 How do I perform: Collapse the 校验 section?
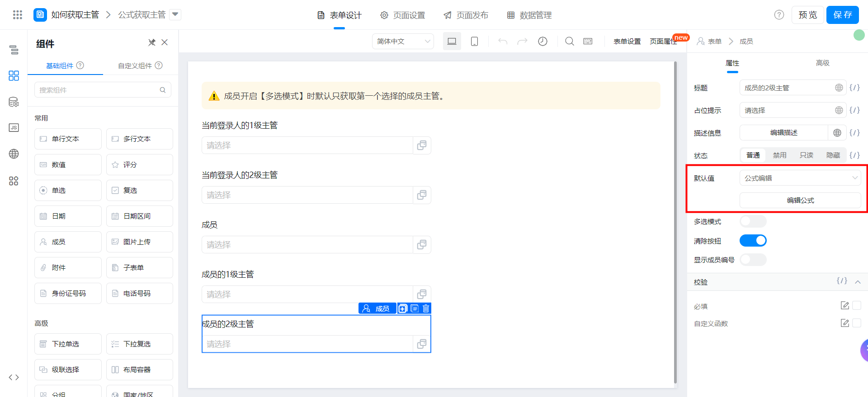pos(858,282)
